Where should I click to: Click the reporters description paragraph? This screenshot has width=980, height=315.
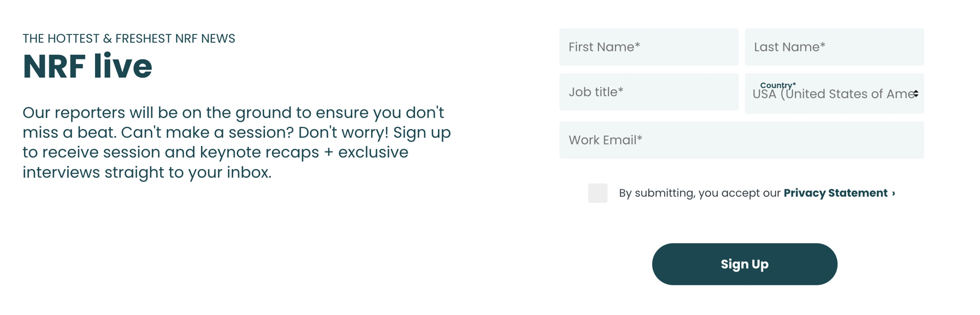pos(237,142)
